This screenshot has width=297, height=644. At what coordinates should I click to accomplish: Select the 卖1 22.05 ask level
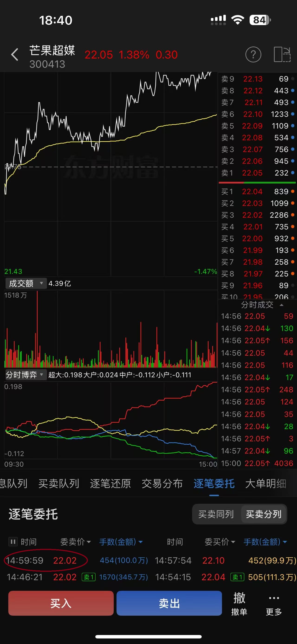pos(257,173)
